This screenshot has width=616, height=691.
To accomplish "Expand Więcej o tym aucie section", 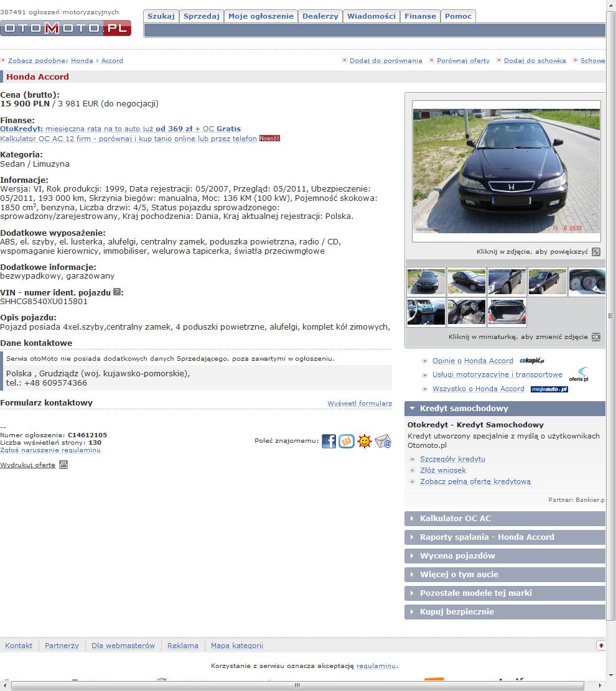I will (505, 574).
